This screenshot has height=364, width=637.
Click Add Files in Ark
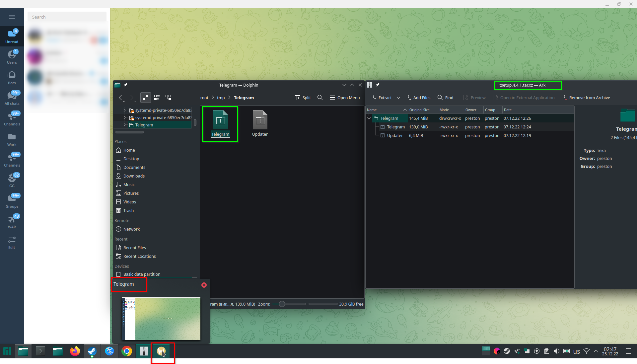pos(418,98)
